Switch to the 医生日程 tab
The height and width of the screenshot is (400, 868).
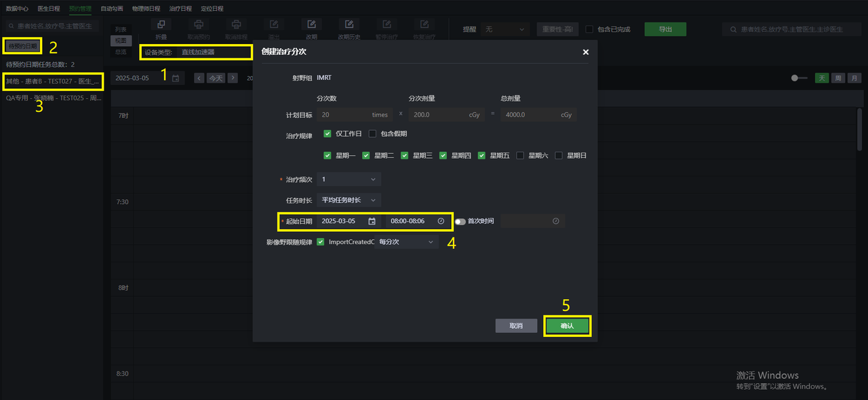[x=49, y=9]
